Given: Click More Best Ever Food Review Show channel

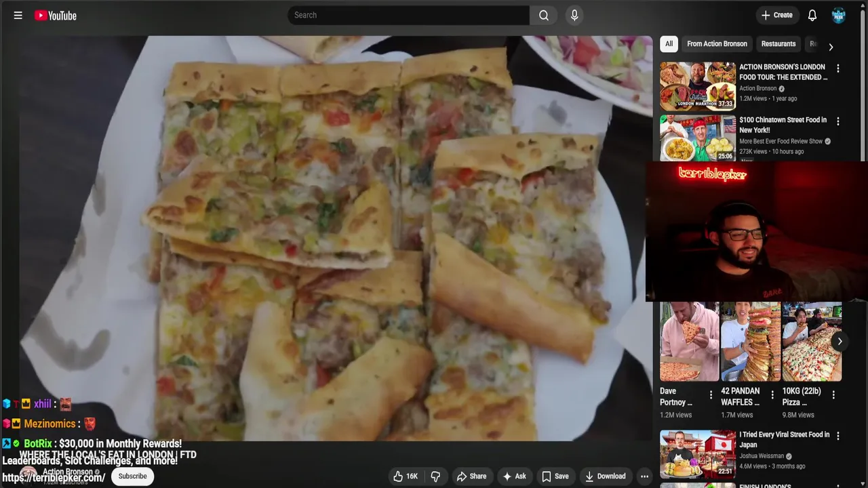Looking at the screenshot, I should tap(781, 141).
